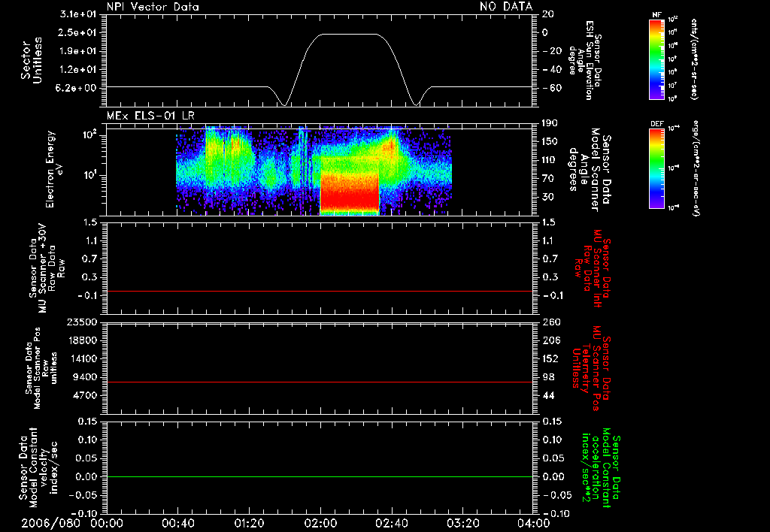Screen dimensions: 770x532
Task: Click the '4700' scanner position axis value
Action: click(86, 395)
